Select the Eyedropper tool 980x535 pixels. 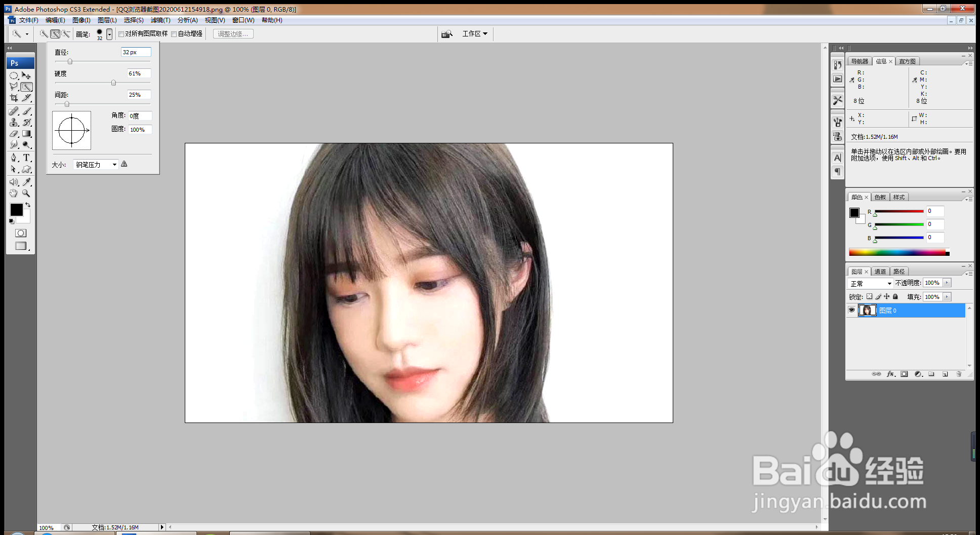(x=26, y=182)
